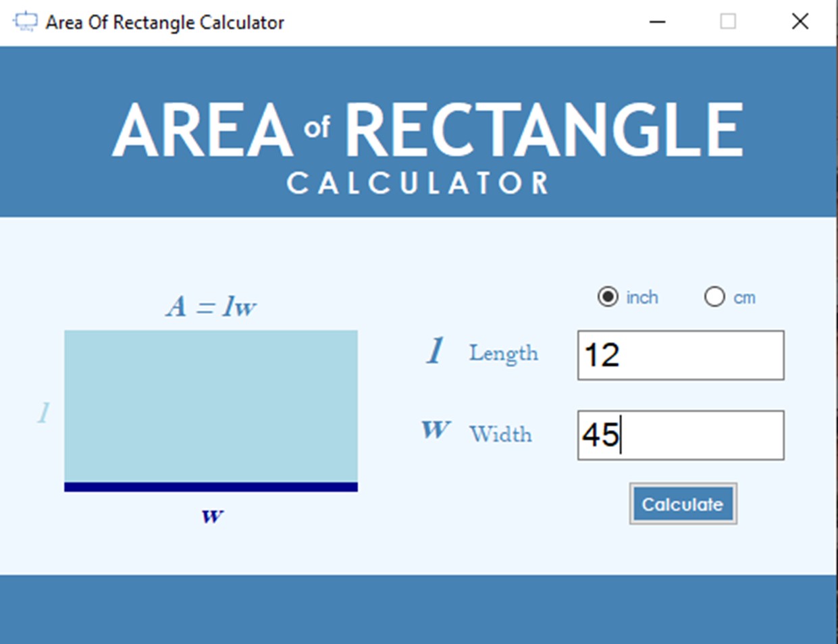
Task: Click the italic w Width symbol icon
Action: (x=436, y=430)
